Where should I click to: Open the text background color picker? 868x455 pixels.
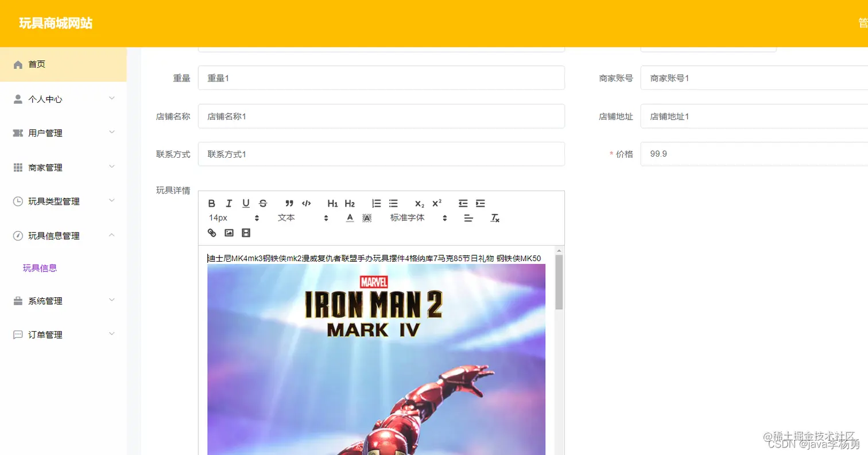tap(367, 218)
